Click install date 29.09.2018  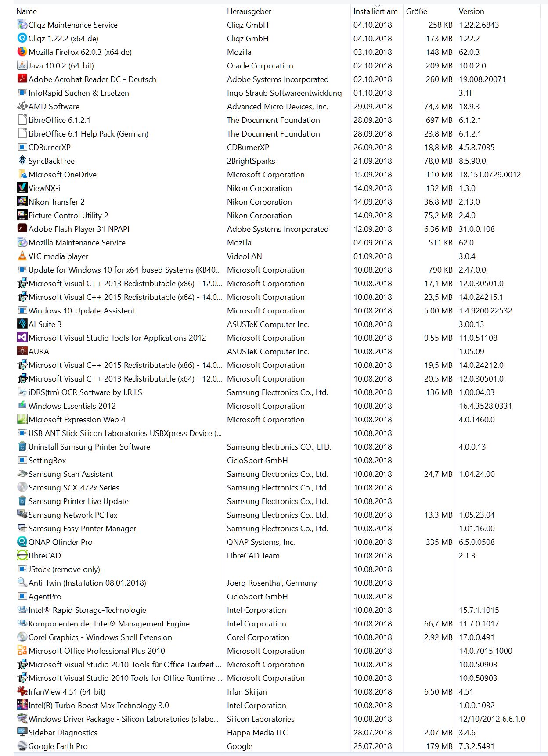tap(373, 106)
